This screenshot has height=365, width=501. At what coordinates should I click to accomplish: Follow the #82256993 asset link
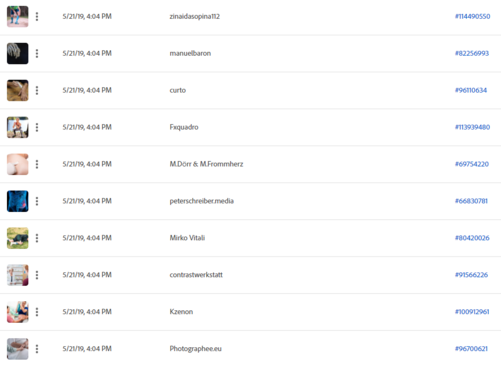(472, 53)
